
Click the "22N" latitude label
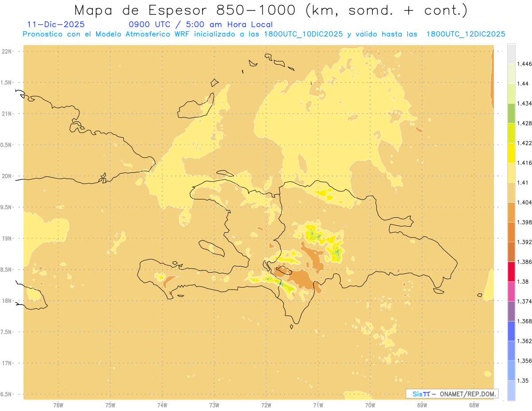coord(8,51)
